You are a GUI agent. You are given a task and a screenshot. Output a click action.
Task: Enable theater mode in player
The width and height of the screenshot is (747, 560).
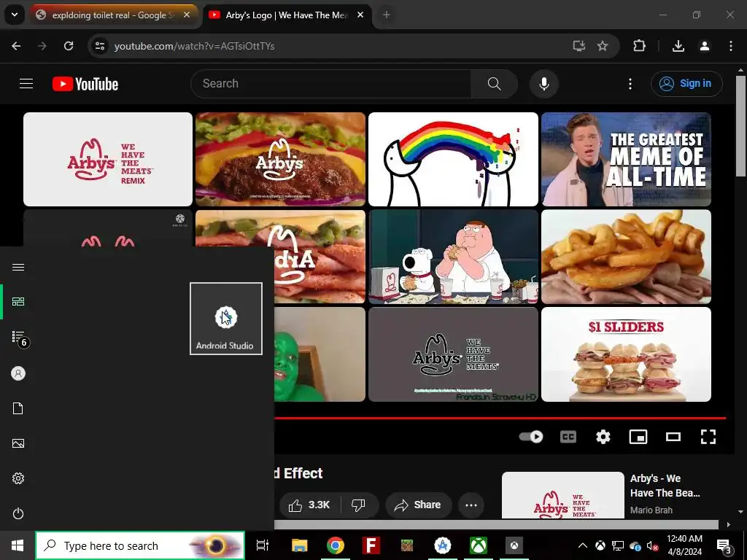[x=673, y=437]
